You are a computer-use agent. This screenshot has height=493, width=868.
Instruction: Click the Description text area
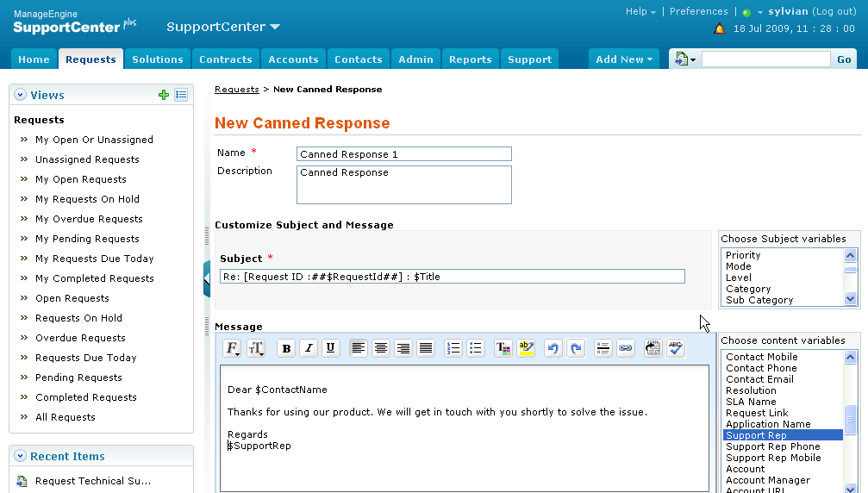pyautogui.click(x=404, y=184)
